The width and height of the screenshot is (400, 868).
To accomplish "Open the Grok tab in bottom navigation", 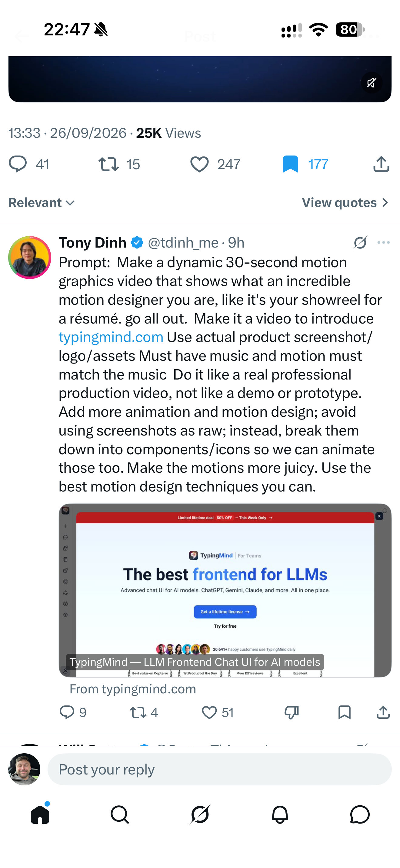I will 200,814.
